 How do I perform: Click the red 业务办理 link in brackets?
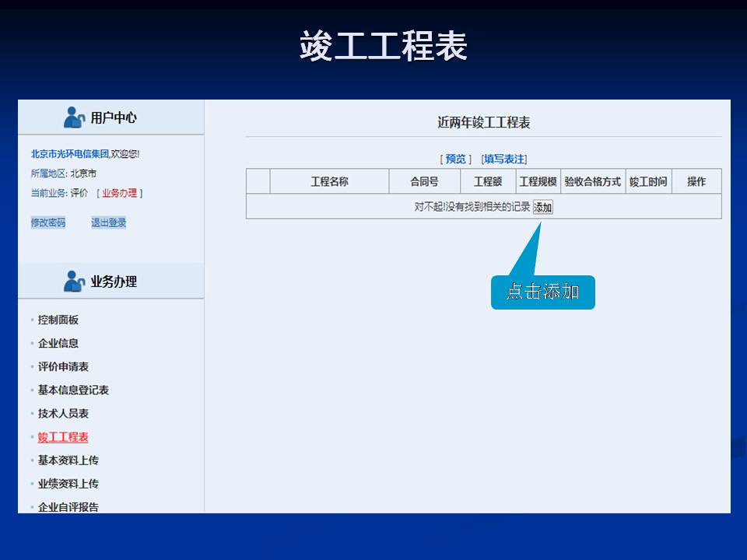tap(119, 193)
